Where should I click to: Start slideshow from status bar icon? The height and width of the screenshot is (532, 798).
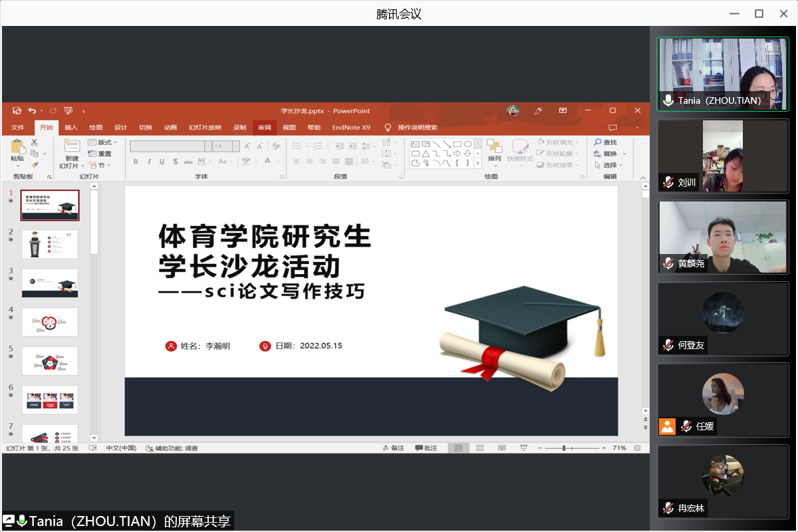[523, 448]
